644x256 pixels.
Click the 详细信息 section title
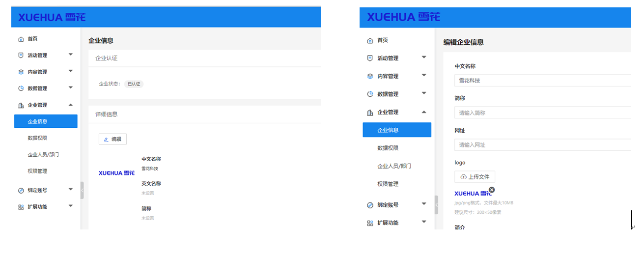[107, 114]
